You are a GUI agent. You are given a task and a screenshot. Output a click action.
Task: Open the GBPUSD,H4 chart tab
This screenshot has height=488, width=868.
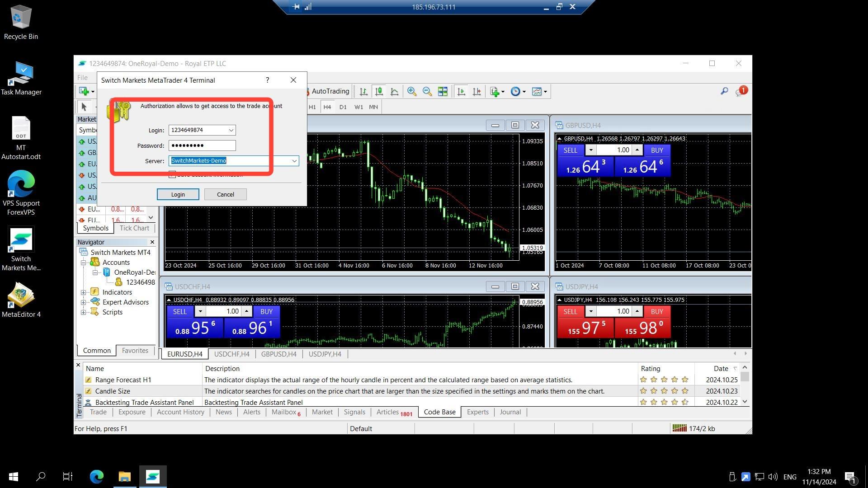pyautogui.click(x=278, y=354)
